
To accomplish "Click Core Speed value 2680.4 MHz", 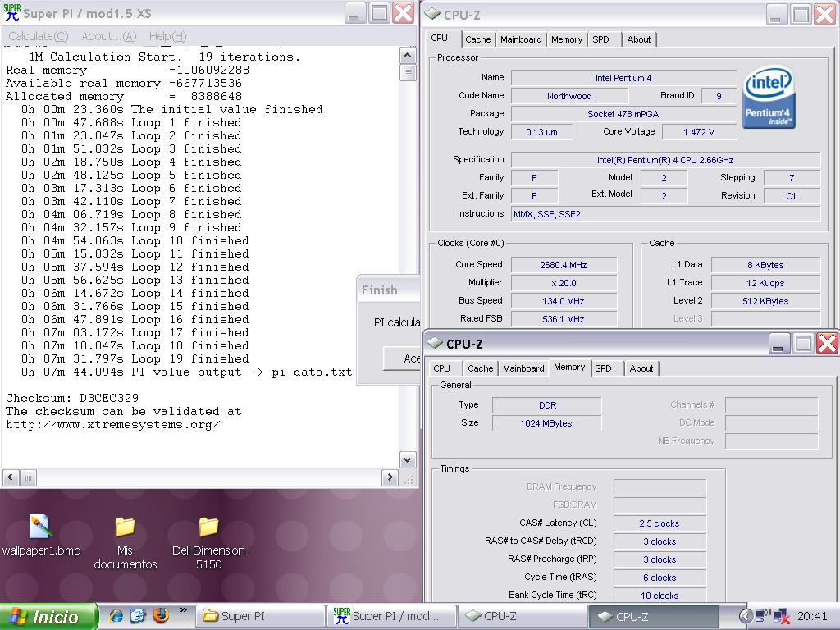I will [x=564, y=265].
